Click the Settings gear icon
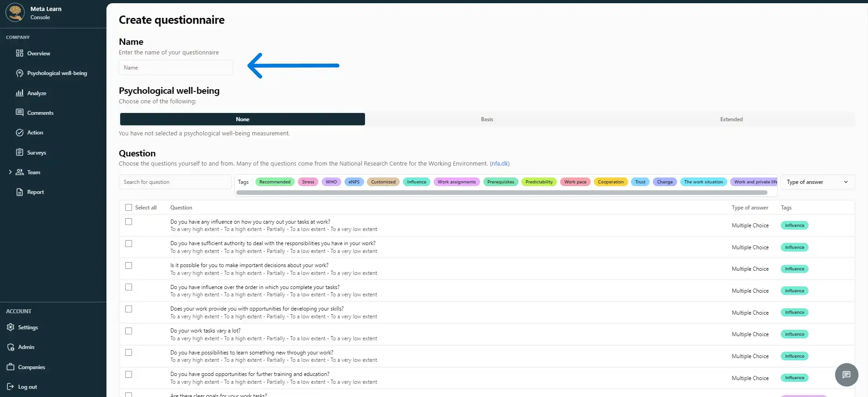Image resolution: width=868 pixels, height=397 pixels. point(11,327)
